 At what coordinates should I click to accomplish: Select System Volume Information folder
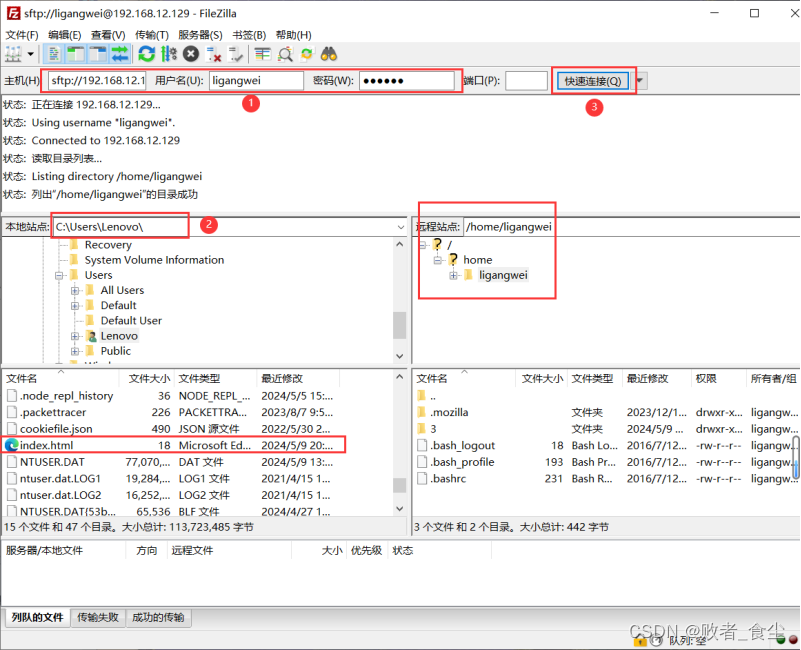tap(154, 260)
